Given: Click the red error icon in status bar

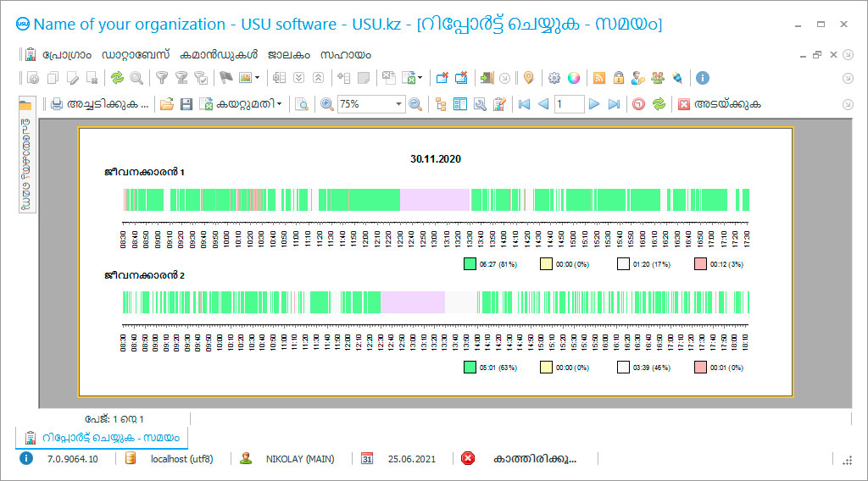Looking at the screenshot, I should point(468,458).
